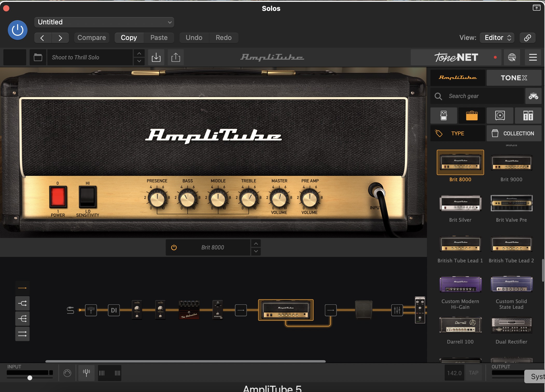This screenshot has height=392, width=545.
Task: Click the PRE AMP VOLUME knob
Action: [x=310, y=199]
